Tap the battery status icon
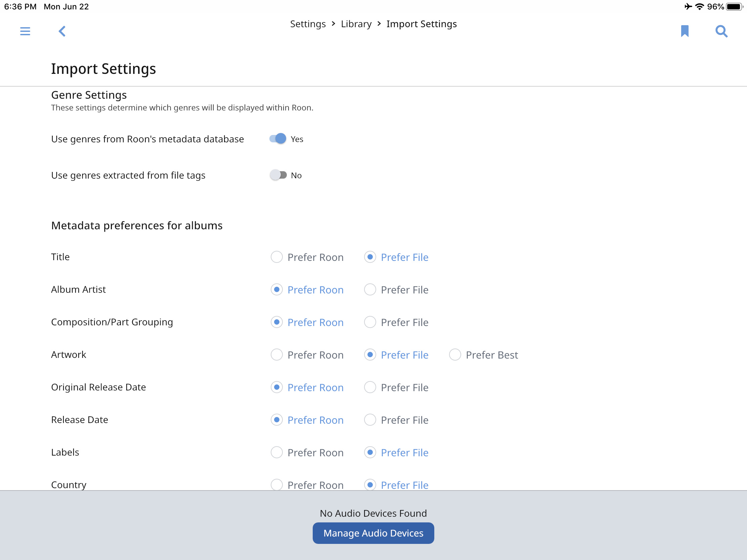The width and height of the screenshot is (747, 560). tap(735, 7)
